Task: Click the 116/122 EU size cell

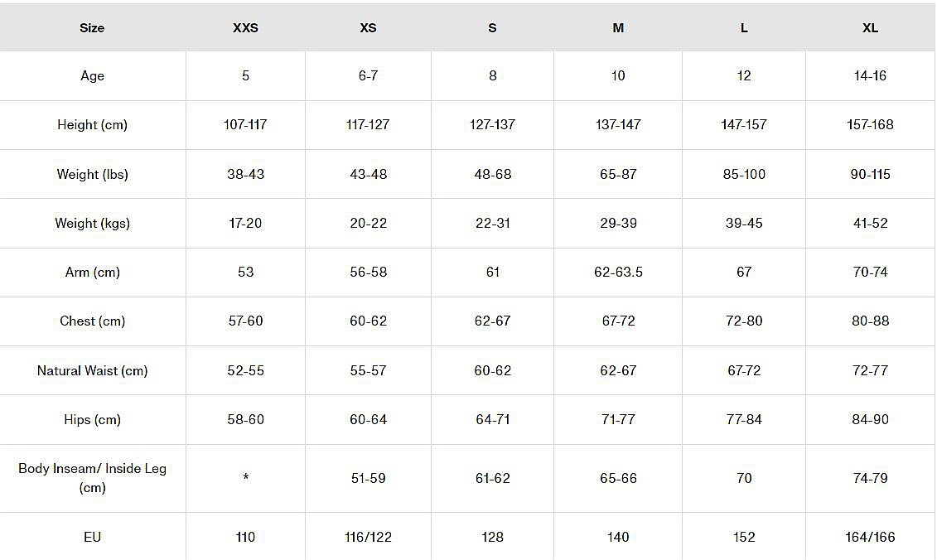Action: click(368, 537)
